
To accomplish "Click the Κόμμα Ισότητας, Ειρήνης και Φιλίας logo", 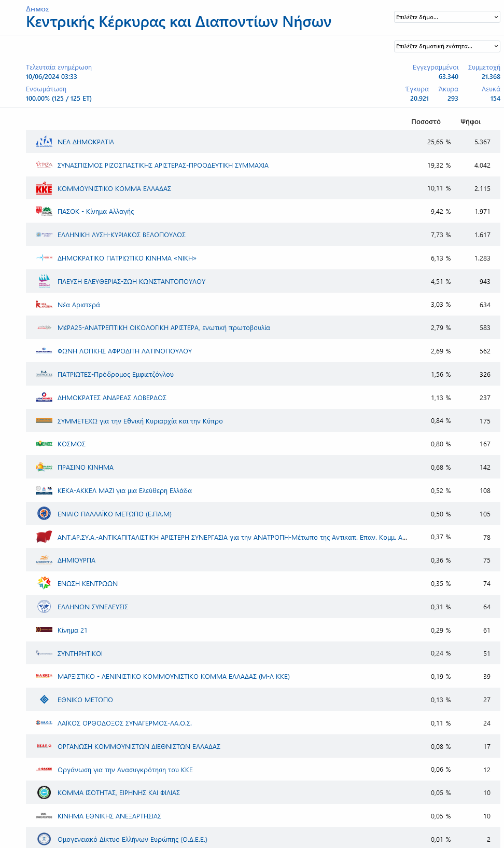I will click(x=44, y=792).
